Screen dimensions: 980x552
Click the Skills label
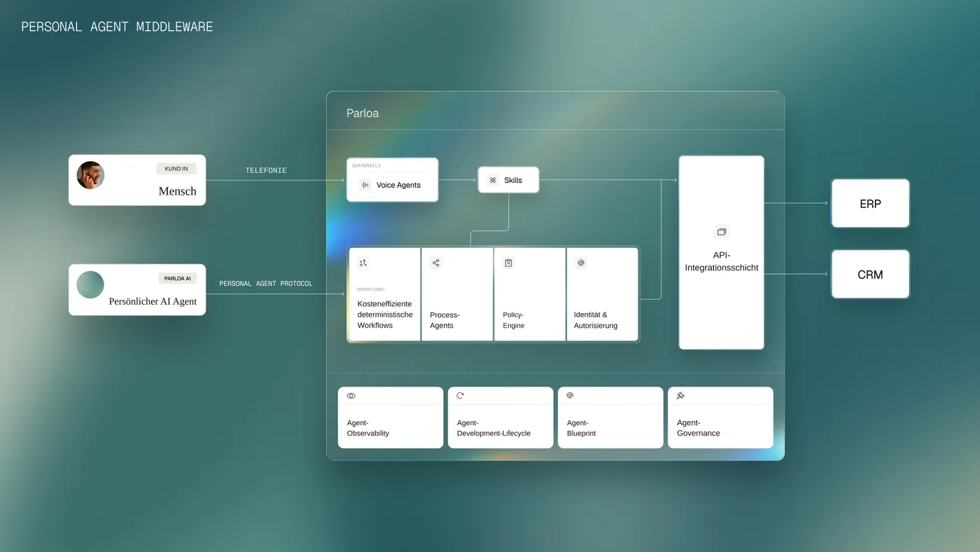(x=513, y=180)
